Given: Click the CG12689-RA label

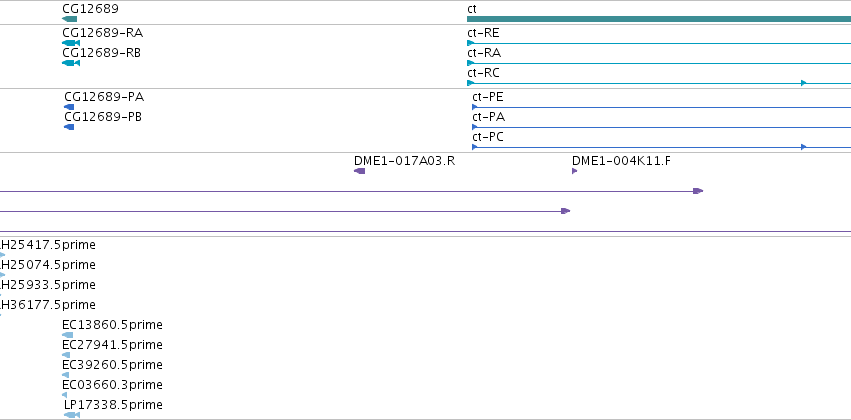Looking at the screenshot, I should (x=103, y=33).
